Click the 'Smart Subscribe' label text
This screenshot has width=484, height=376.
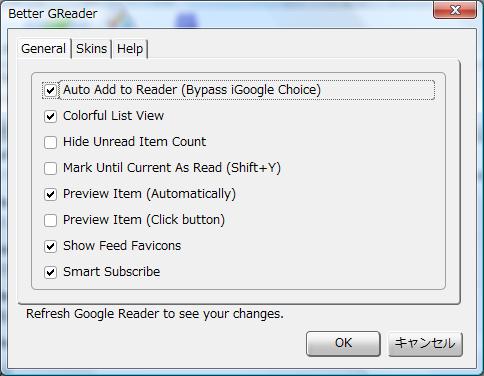(x=112, y=272)
